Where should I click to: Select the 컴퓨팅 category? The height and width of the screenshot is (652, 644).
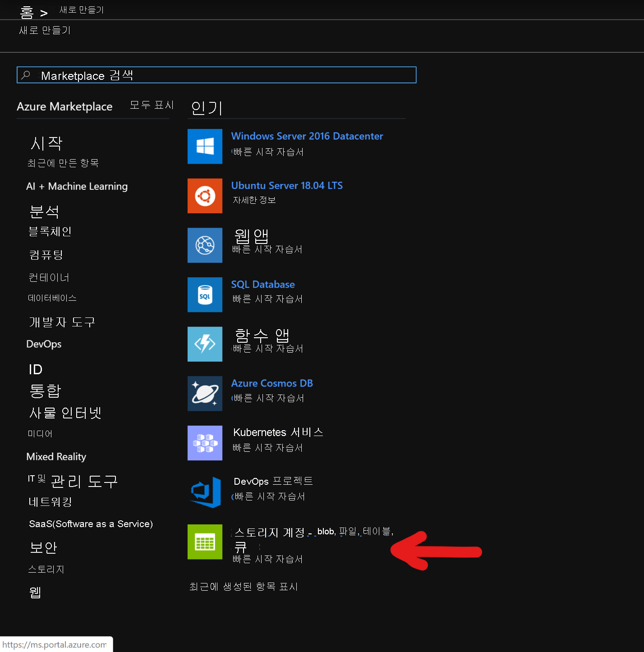[x=46, y=255]
